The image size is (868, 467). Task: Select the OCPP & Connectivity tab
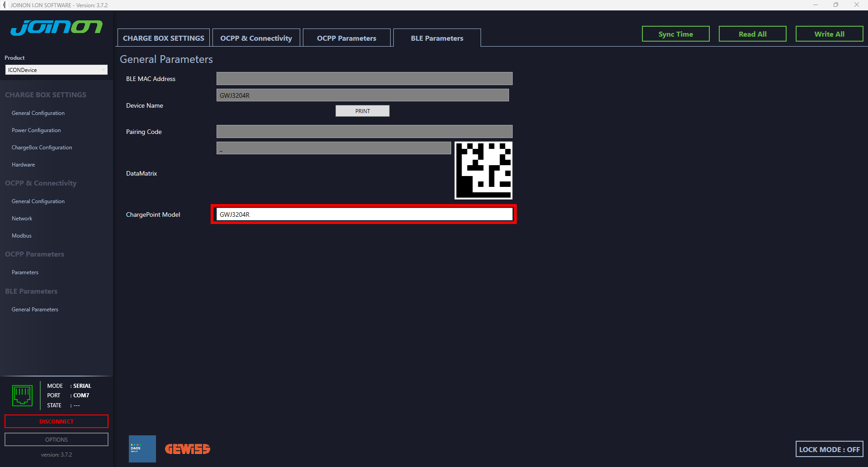coord(256,38)
